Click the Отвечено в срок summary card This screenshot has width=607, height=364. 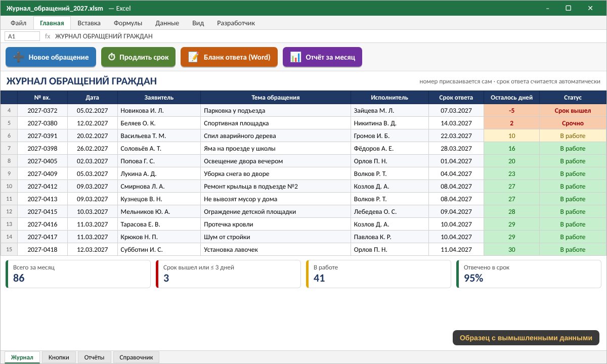529,274
